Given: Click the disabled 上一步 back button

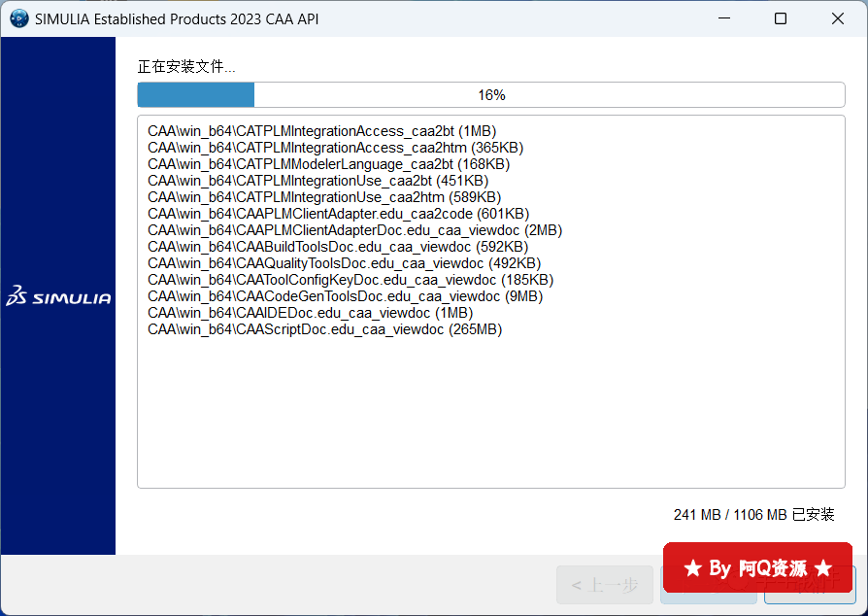Looking at the screenshot, I should point(604,585).
